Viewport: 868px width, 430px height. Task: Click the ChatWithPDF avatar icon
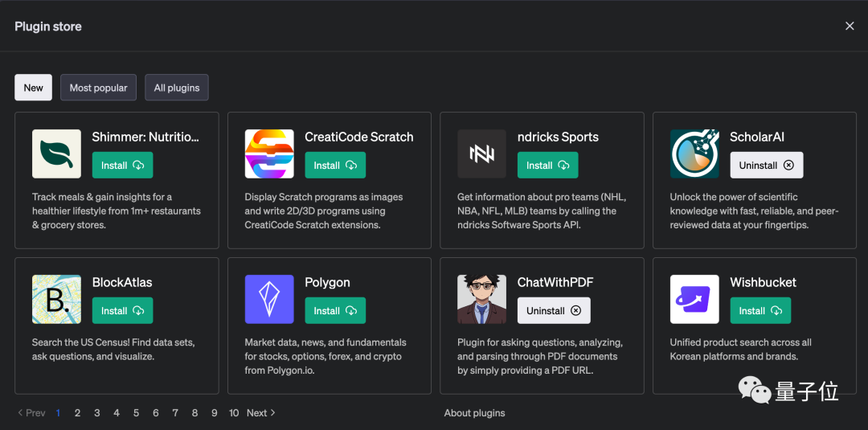point(481,299)
